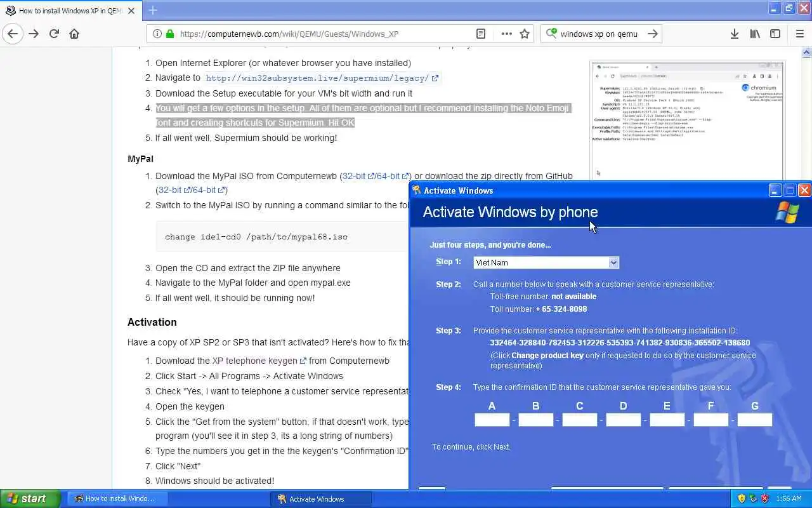Click the address bar URL field

[x=324, y=34]
